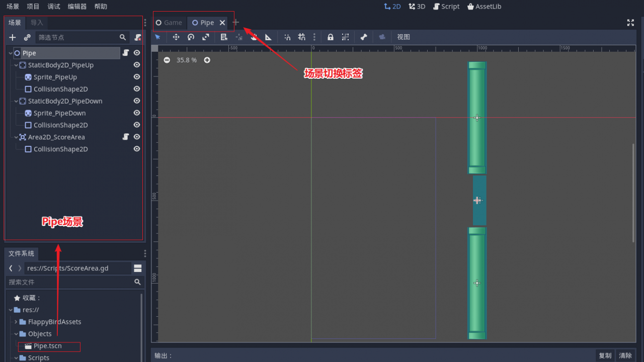Pick the Rotate mode tool

(x=191, y=37)
